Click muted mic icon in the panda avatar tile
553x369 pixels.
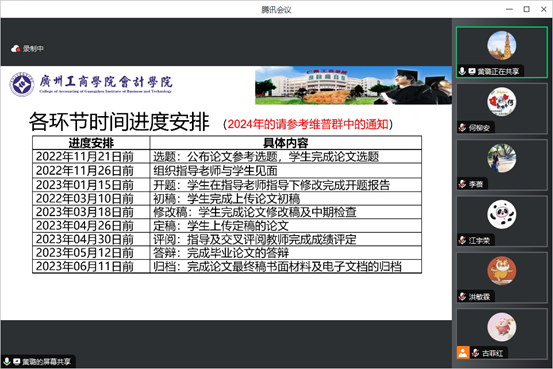point(462,240)
